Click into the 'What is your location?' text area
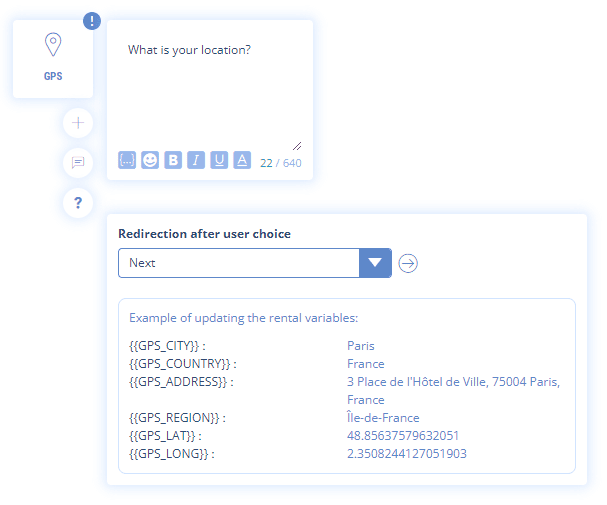Screen dimensions: 607x505 click(210, 90)
